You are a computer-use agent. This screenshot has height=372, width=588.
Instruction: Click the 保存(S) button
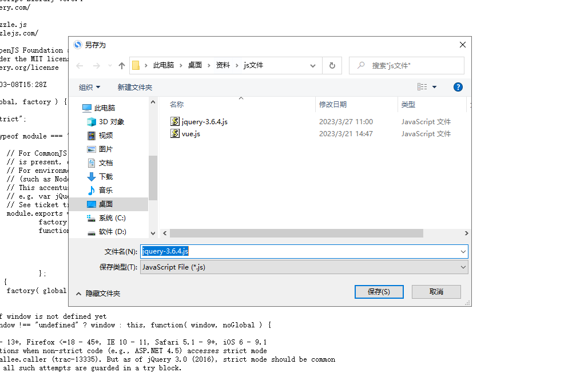pos(379,291)
